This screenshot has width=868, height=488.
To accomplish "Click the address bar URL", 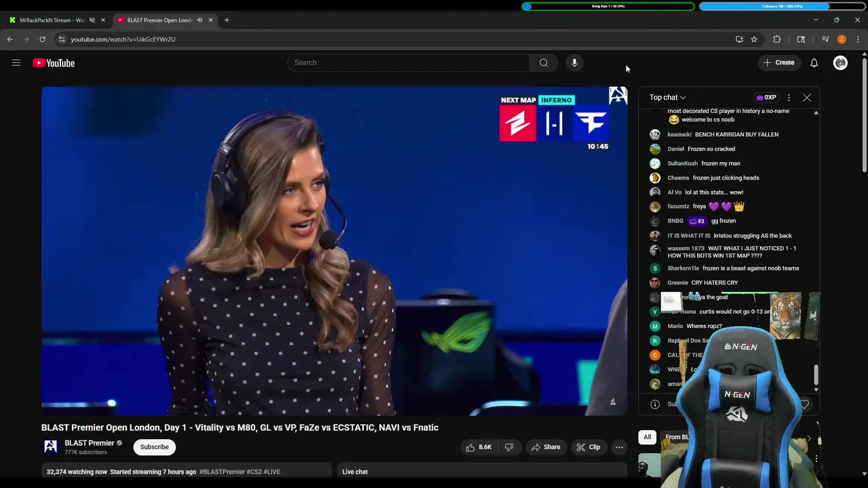I will pyautogui.click(x=123, y=39).
